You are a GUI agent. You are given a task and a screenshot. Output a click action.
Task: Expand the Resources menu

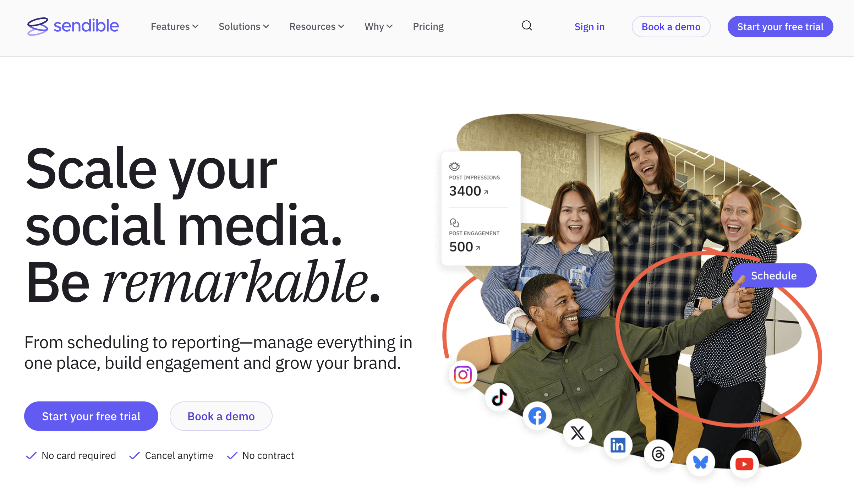point(316,26)
